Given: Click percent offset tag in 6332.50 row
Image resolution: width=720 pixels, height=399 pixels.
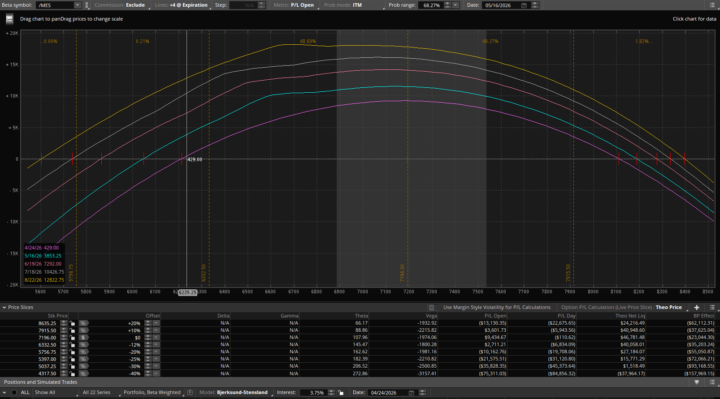Looking at the screenshot, I should click(x=83, y=344).
